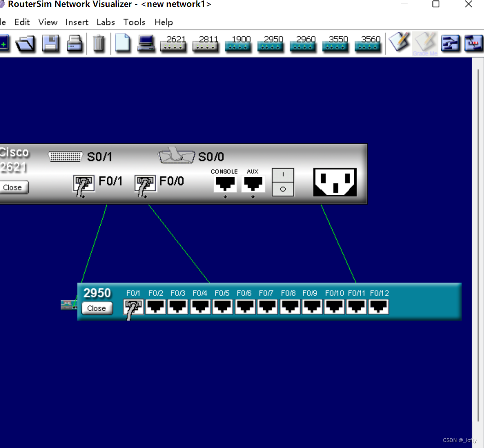The height and width of the screenshot is (448, 484).
Task: Print the network using printer icon
Action: coord(75,43)
